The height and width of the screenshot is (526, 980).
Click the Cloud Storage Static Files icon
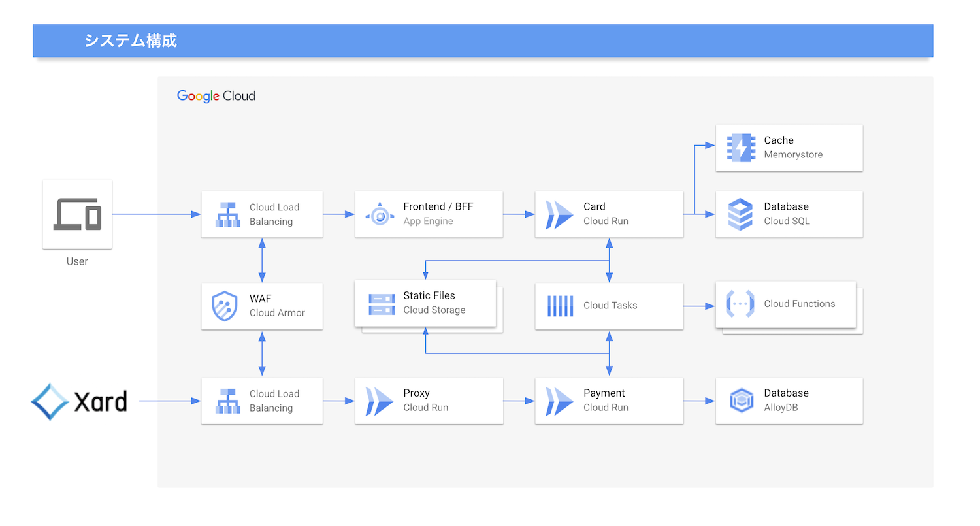381,304
